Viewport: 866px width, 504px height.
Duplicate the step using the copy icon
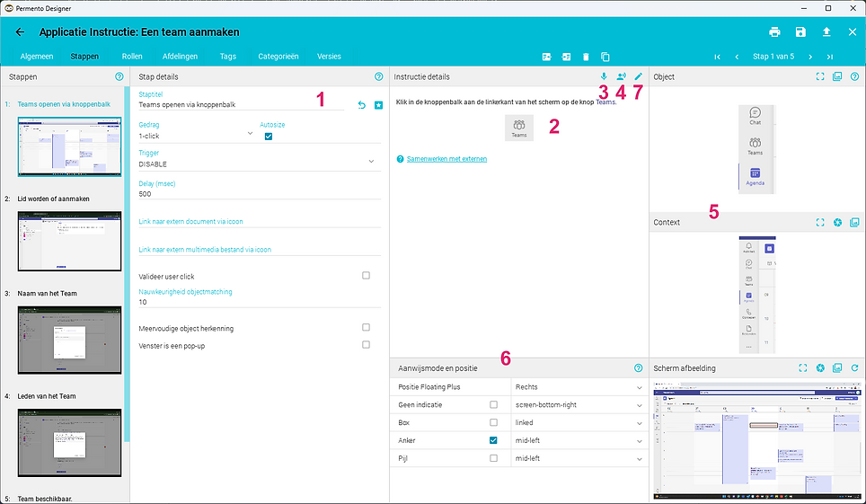605,57
